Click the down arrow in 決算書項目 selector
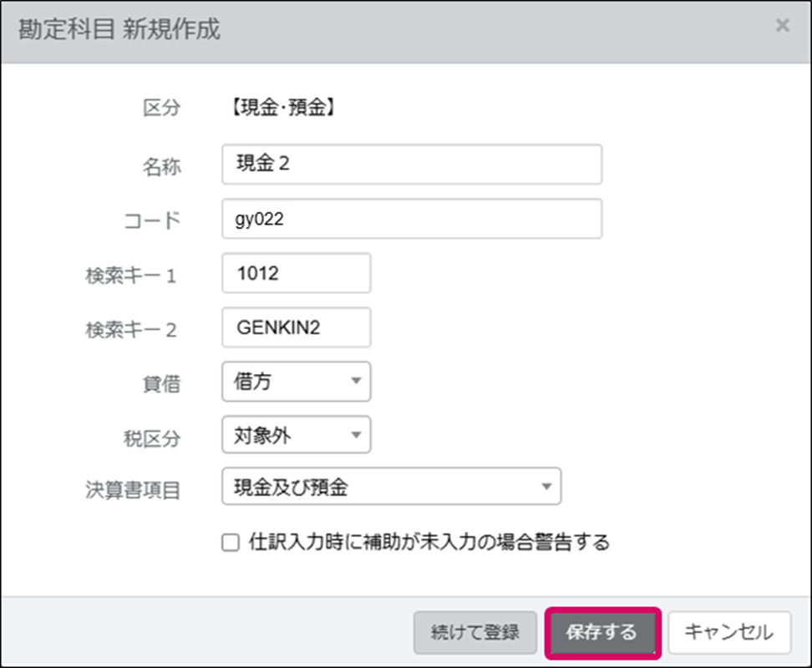Image resolution: width=812 pixels, height=668 pixels. 546,487
